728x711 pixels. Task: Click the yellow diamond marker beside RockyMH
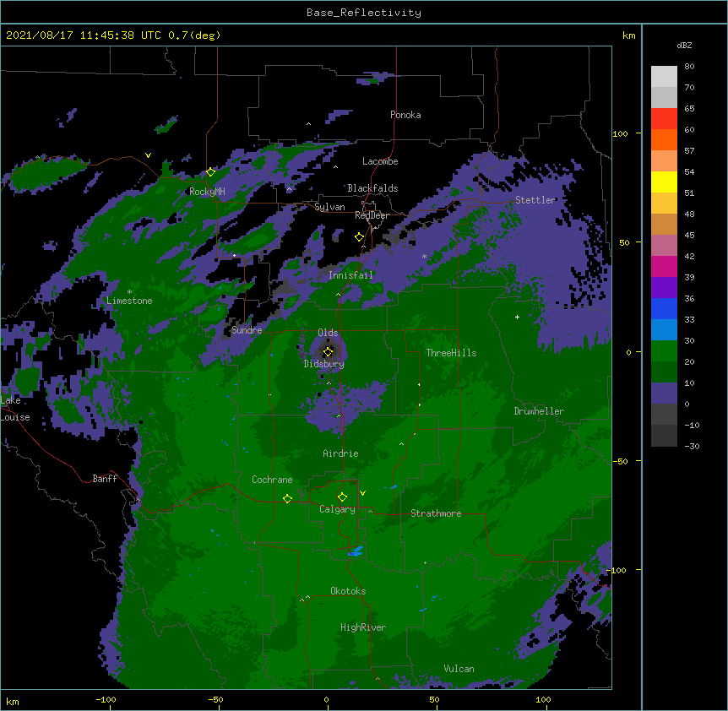click(210, 172)
